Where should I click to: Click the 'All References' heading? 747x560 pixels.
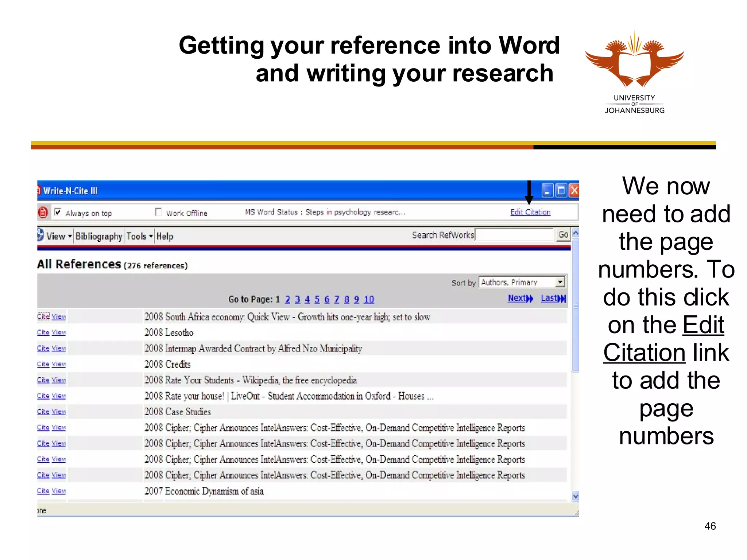(79, 264)
